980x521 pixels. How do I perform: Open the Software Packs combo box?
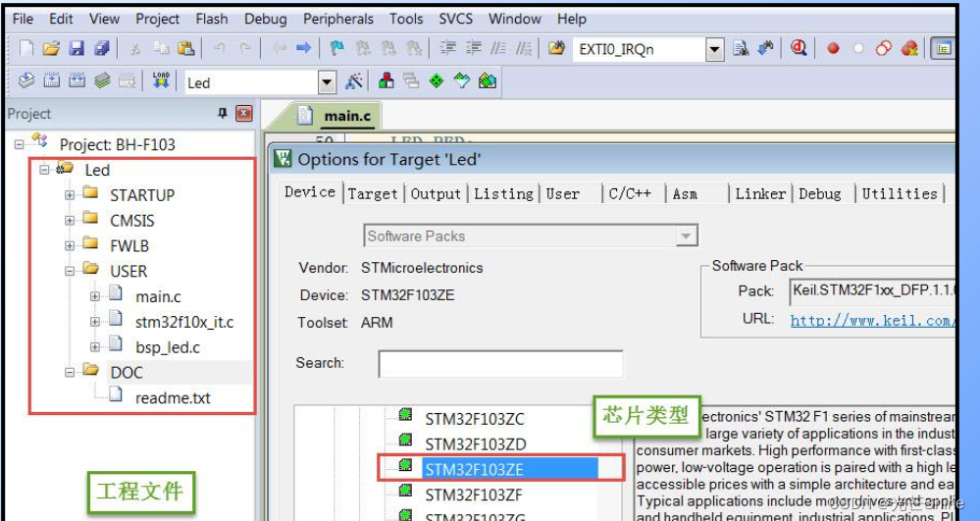[530, 235]
